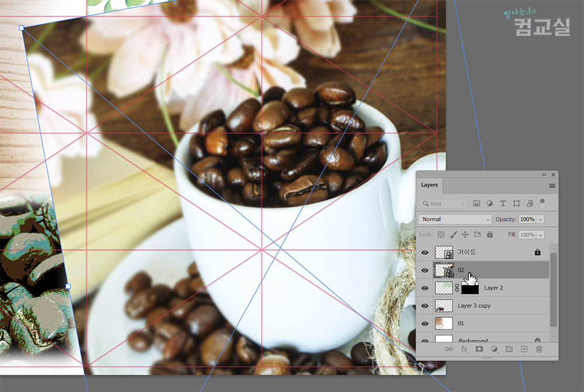Lock position move icon
This screenshot has width=584, height=392.
[465, 234]
